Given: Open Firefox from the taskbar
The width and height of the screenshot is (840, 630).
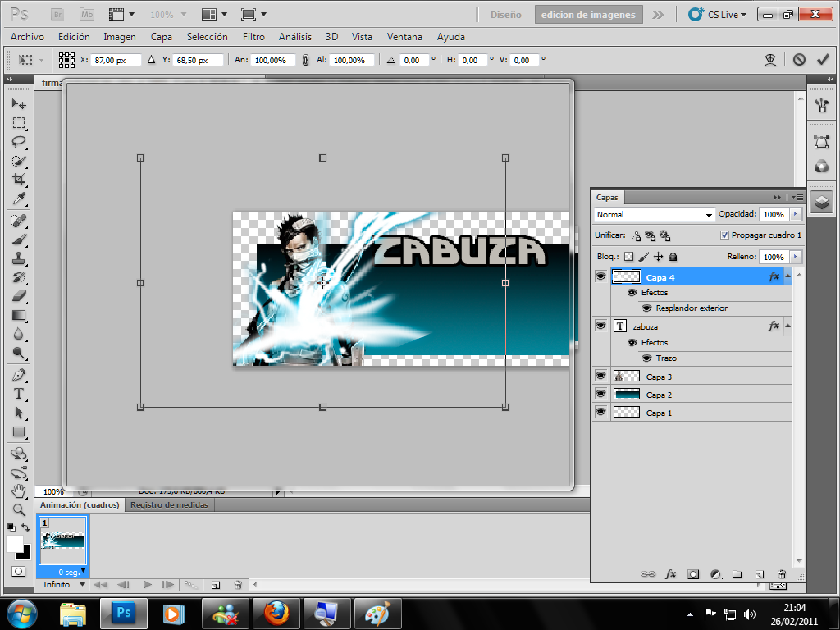Looking at the screenshot, I should 276,614.
